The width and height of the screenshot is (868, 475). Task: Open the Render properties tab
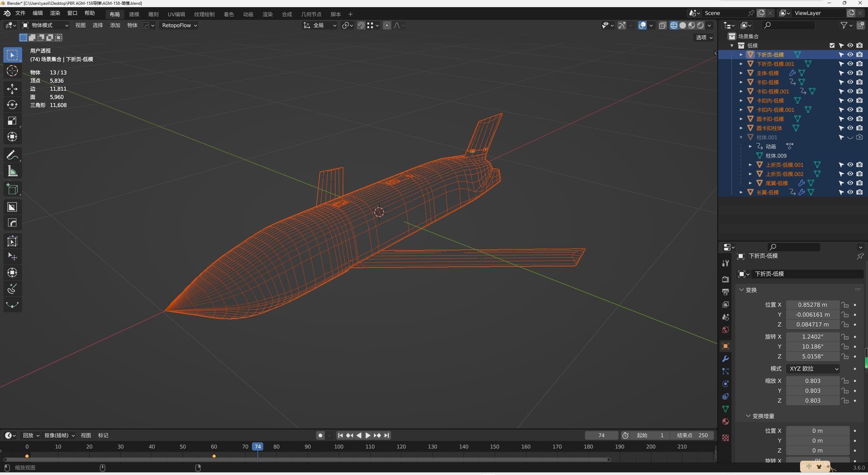pos(725,279)
